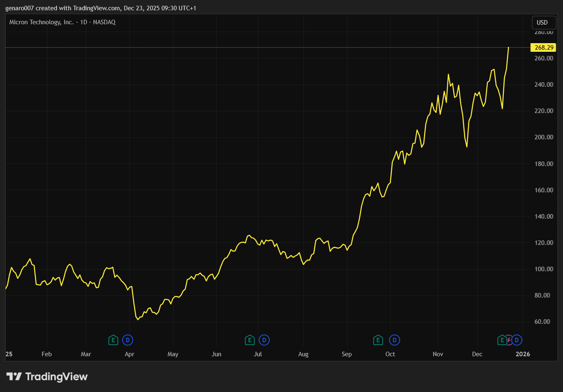Click the 200.00 price axis label
Image resolution: width=563 pixels, height=392 pixels.
coord(544,137)
